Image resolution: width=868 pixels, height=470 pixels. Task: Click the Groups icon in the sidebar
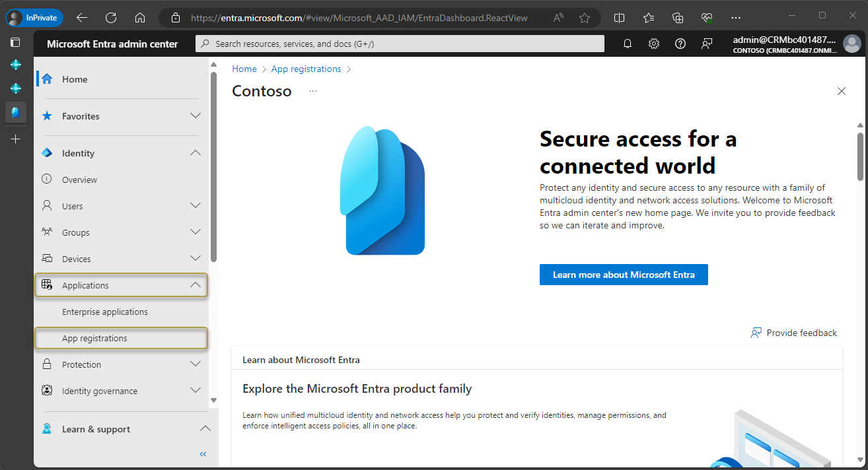tap(47, 232)
